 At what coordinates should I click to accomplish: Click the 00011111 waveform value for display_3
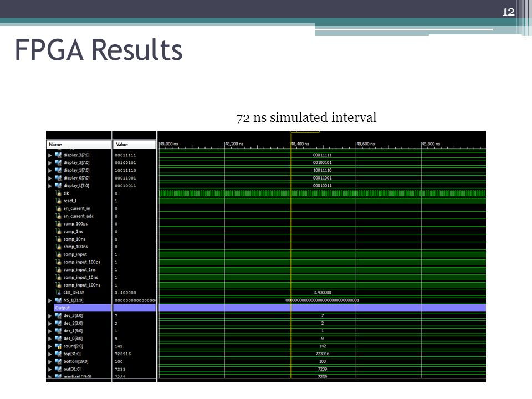pyautogui.click(x=323, y=155)
